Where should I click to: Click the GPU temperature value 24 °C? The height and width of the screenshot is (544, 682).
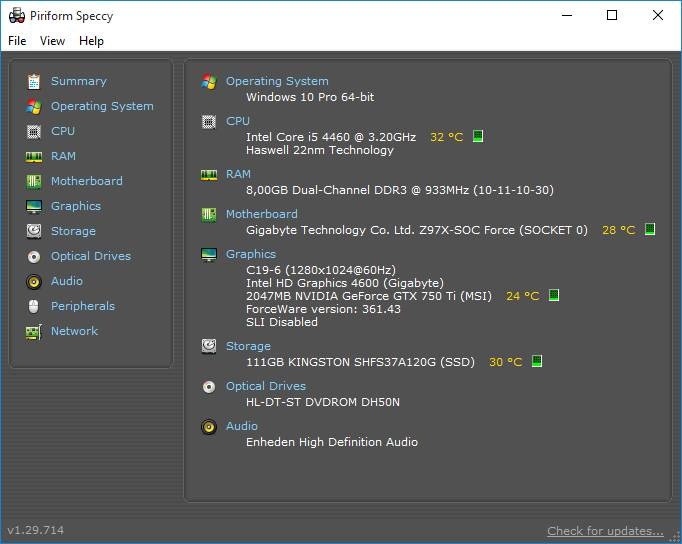pos(522,296)
